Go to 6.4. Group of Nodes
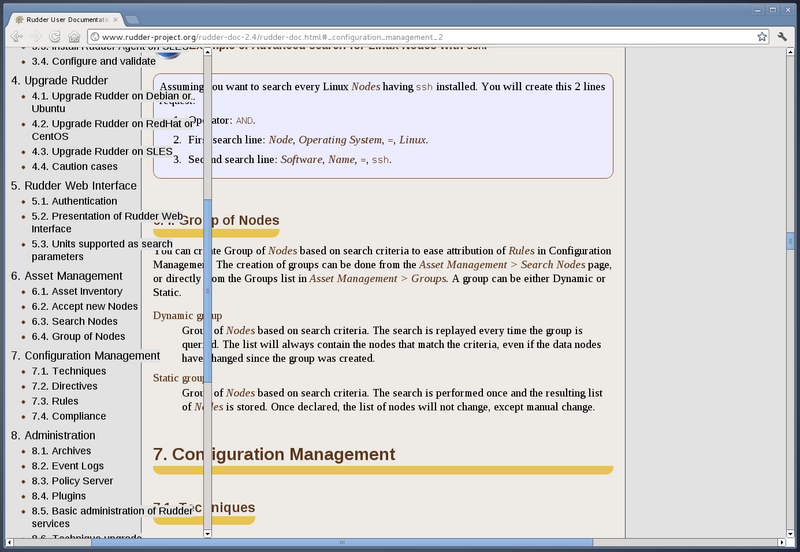Image resolution: width=800 pixels, height=552 pixels. coord(78,336)
